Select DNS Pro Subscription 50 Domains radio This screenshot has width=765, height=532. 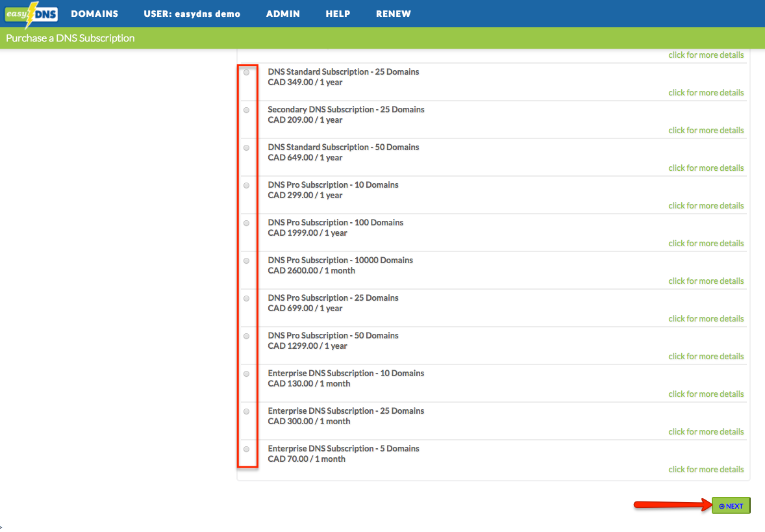[x=246, y=336]
